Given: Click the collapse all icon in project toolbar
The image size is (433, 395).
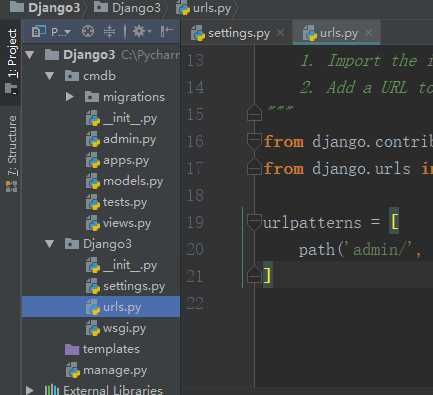Looking at the screenshot, I should (x=109, y=32).
